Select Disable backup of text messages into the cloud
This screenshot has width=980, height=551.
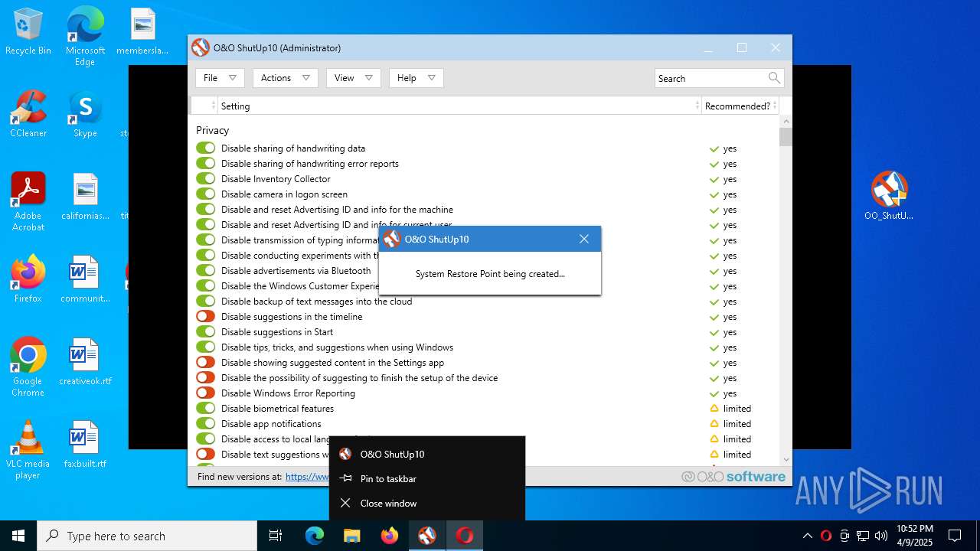coord(316,302)
